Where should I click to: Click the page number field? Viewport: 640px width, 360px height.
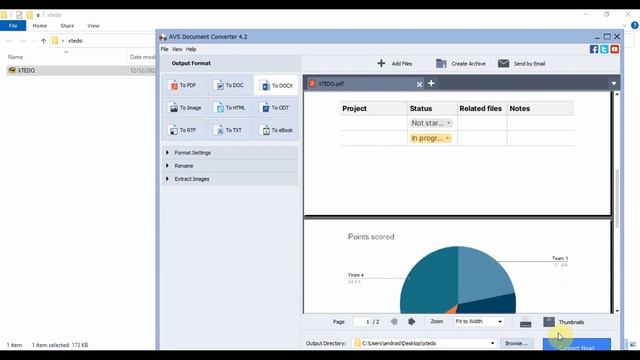pyautogui.click(x=362, y=322)
